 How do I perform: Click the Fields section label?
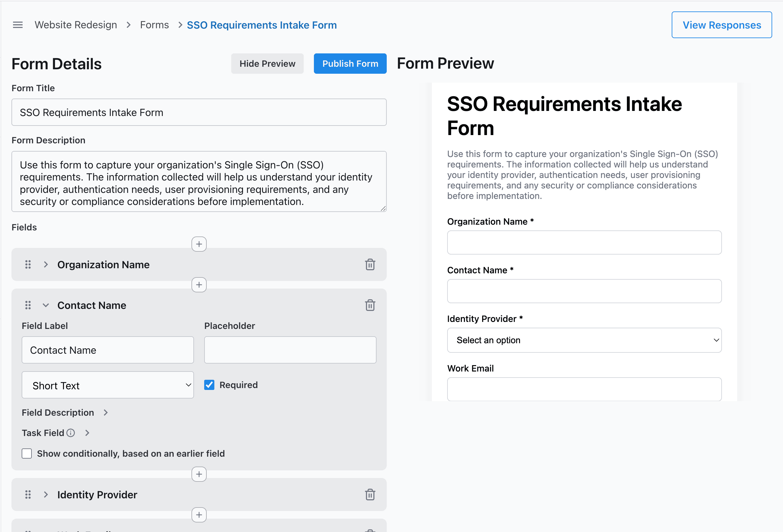pos(24,227)
